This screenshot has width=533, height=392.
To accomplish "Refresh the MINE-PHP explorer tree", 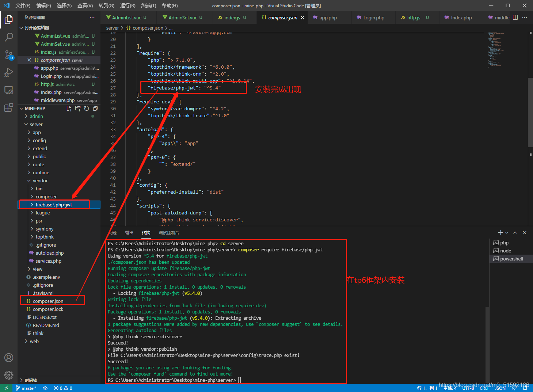I will point(87,109).
